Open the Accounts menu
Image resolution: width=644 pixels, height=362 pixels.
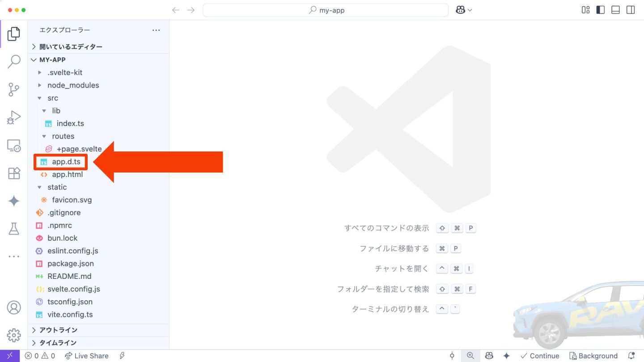pos(14,307)
